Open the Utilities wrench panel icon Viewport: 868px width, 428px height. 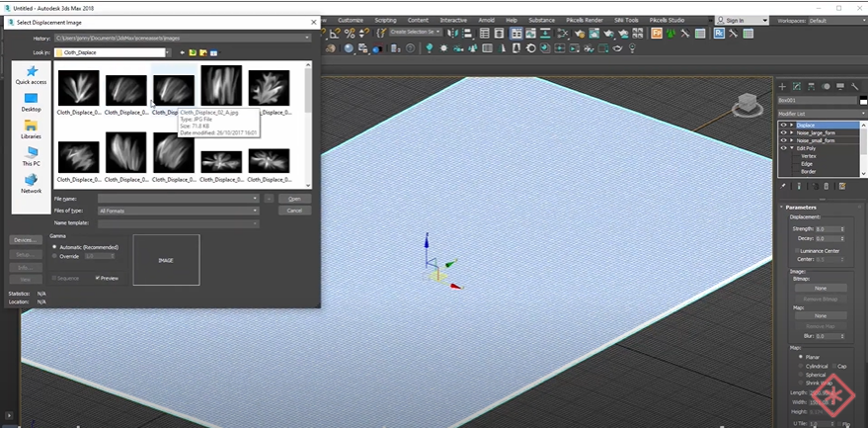coord(855,86)
